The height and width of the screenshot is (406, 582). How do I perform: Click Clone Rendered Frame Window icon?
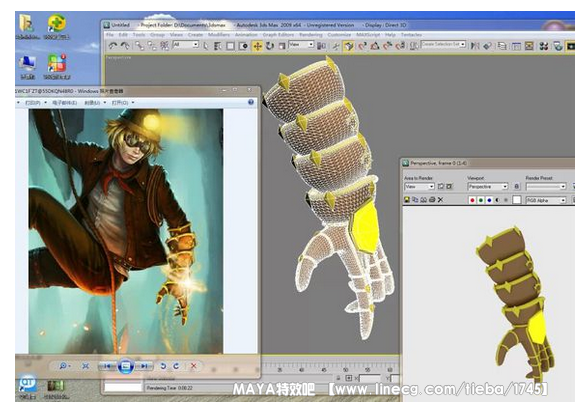(x=424, y=200)
